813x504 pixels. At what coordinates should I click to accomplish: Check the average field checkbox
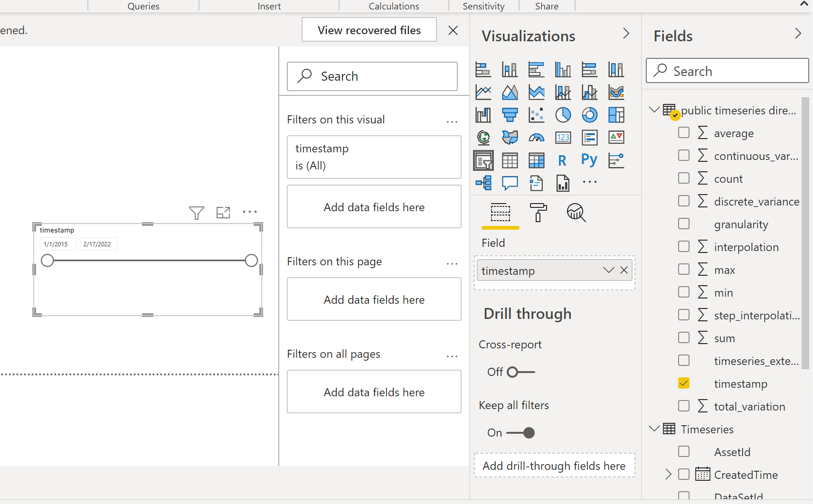684,132
